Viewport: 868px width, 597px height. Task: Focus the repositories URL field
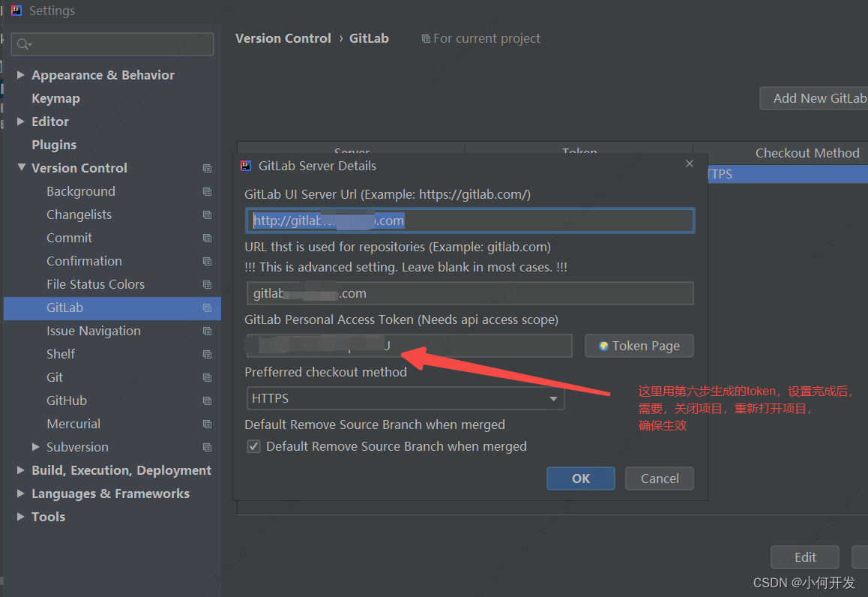pyautogui.click(x=470, y=293)
